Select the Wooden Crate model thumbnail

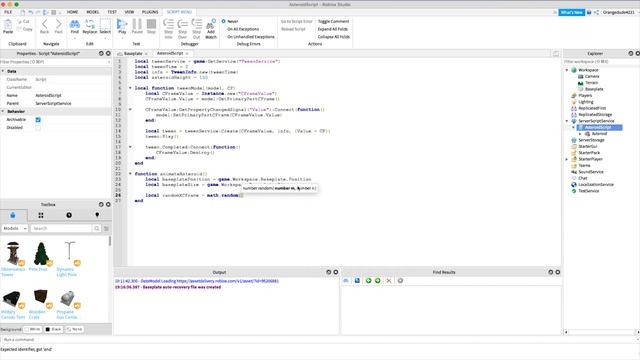(x=41, y=299)
